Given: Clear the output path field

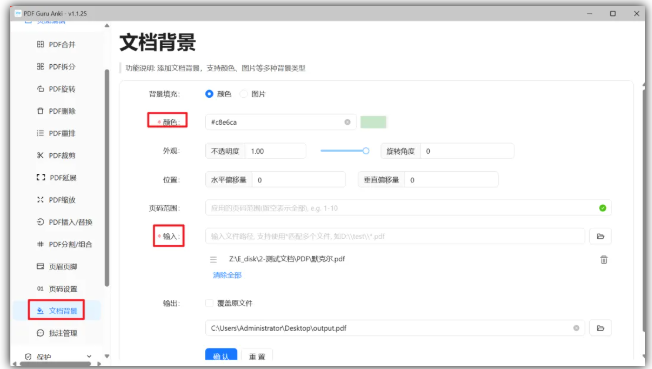Looking at the screenshot, I should coord(576,328).
